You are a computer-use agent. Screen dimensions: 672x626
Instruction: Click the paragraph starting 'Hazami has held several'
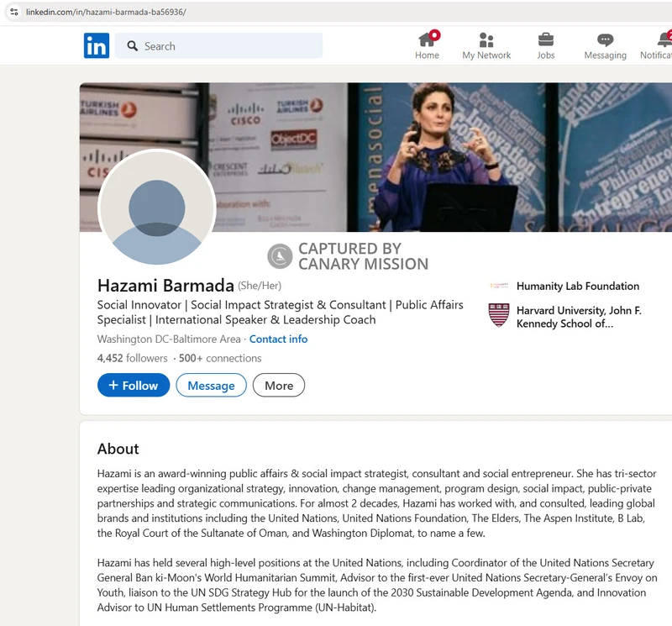tap(376, 586)
